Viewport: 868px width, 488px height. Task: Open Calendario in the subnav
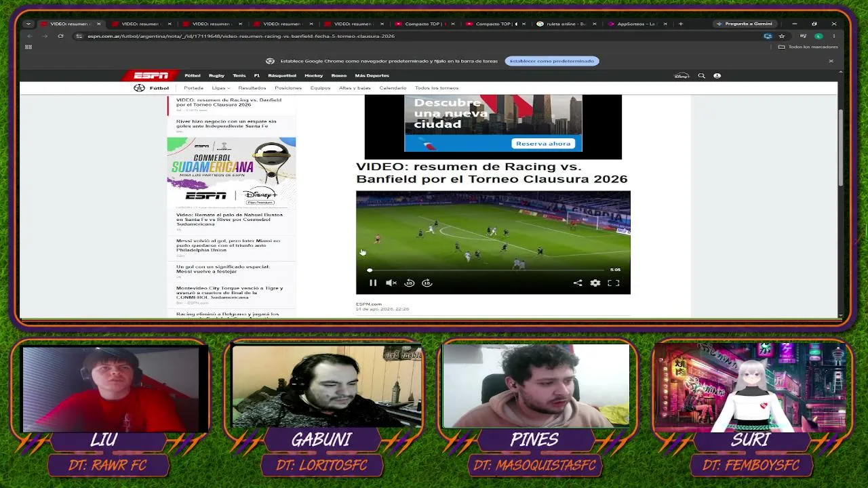coord(393,88)
